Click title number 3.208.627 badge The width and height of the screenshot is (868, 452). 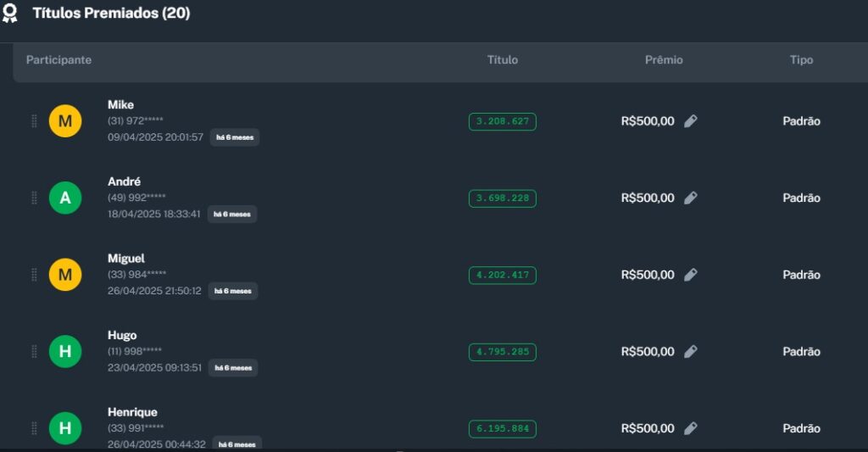pyautogui.click(x=503, y=121)
